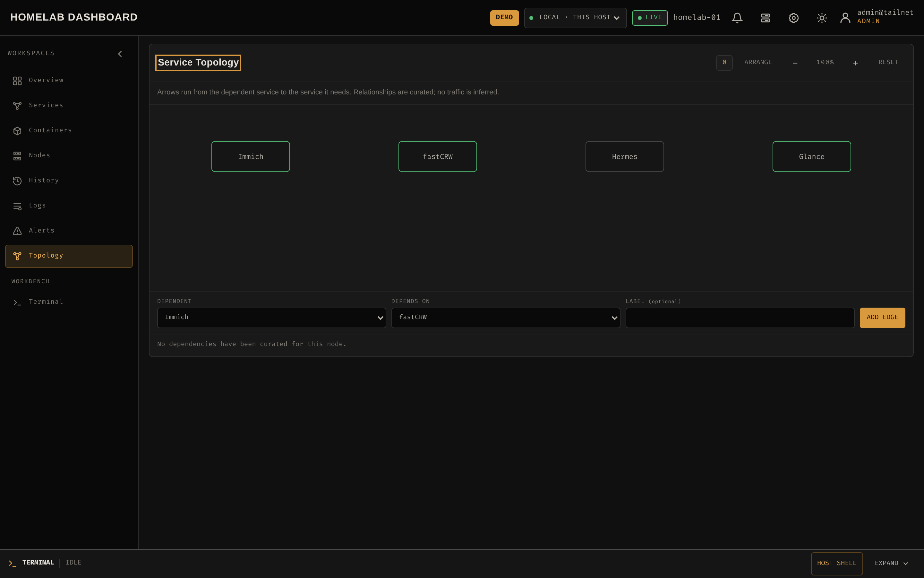The width and height of the screenshot is (924, 578).
Task: Click the Containers cube icon
Action: (17, 131)
